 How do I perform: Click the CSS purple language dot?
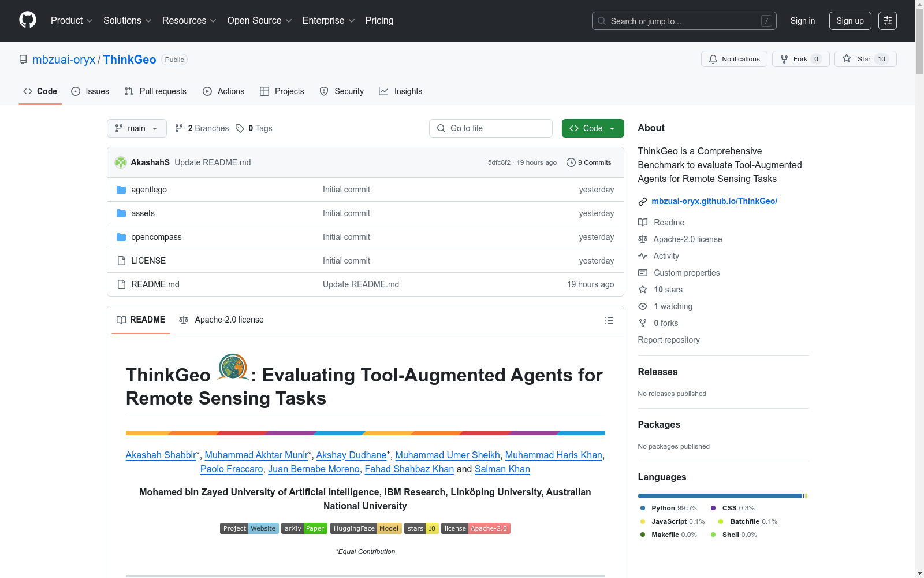point(713,508)
